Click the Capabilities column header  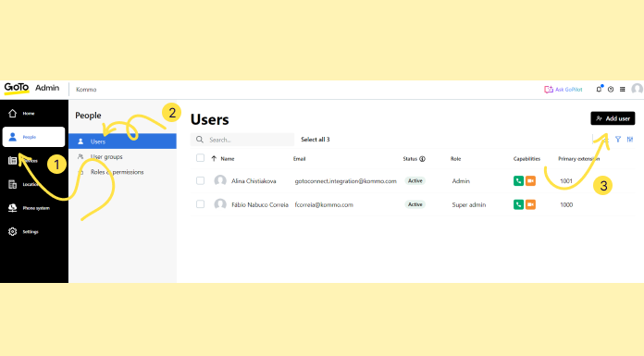pyautogui.click(x=526, y=159)
